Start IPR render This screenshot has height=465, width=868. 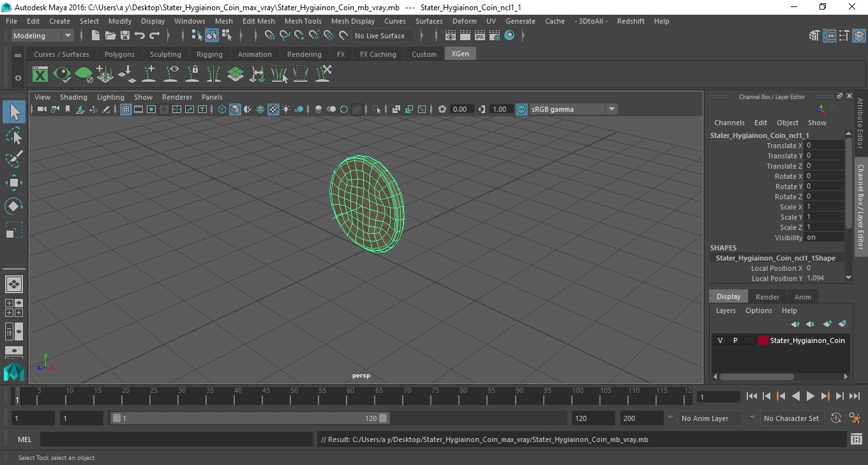click(x=480, y=36)
